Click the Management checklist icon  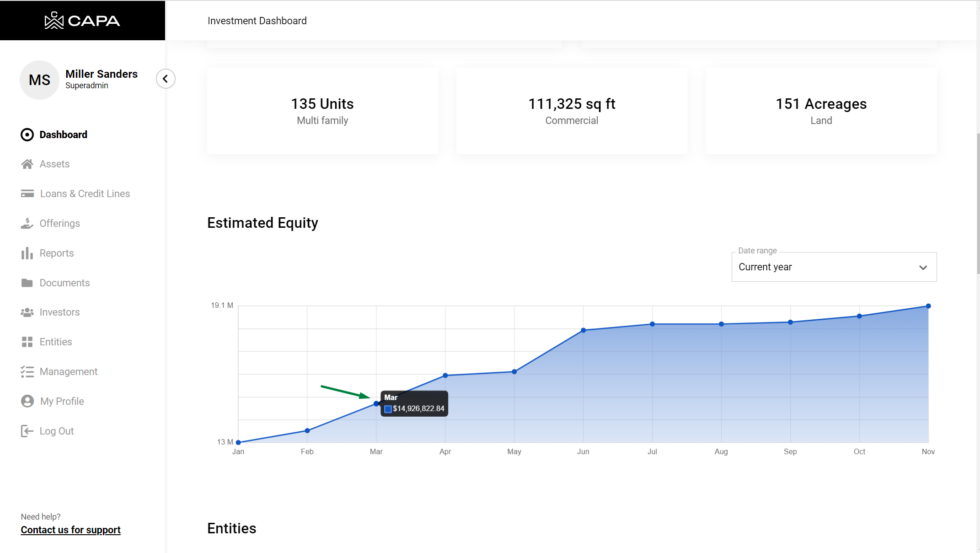pos(27,372)
